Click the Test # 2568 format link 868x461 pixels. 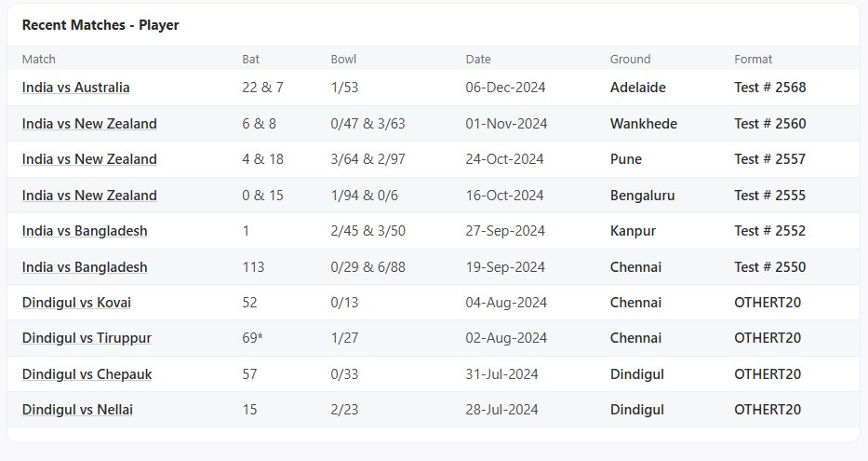coord(769,88)
